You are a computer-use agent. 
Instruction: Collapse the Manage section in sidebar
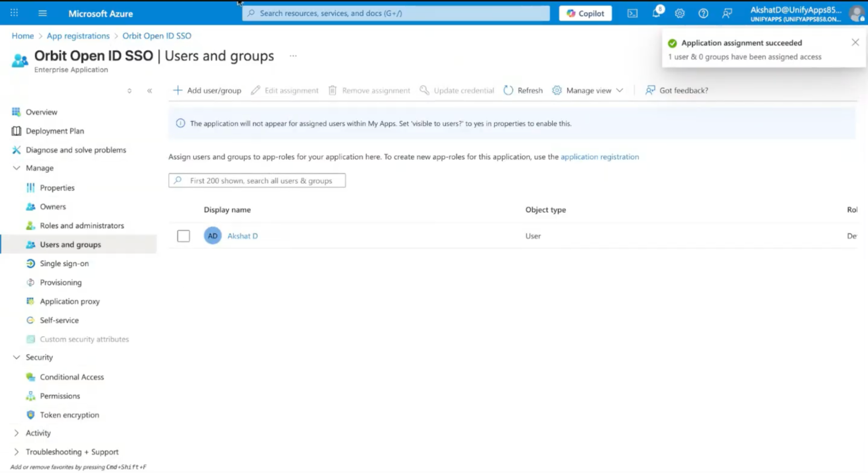(x=17, y=168)
